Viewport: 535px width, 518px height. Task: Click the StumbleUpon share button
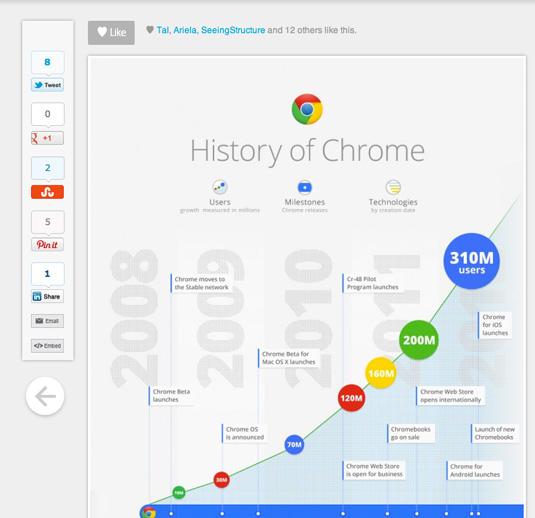click(47, 192)
